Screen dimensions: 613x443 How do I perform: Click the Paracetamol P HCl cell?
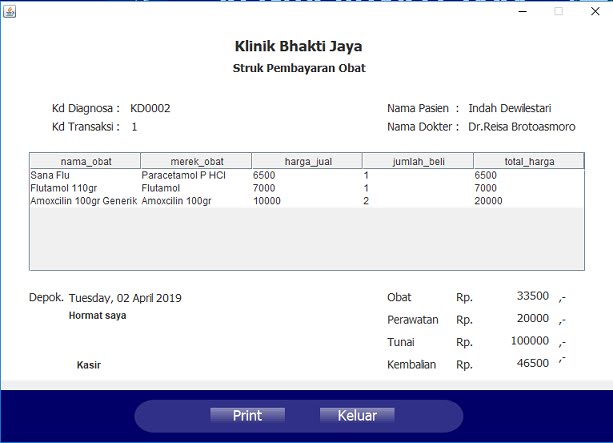[x=196, y=175]
